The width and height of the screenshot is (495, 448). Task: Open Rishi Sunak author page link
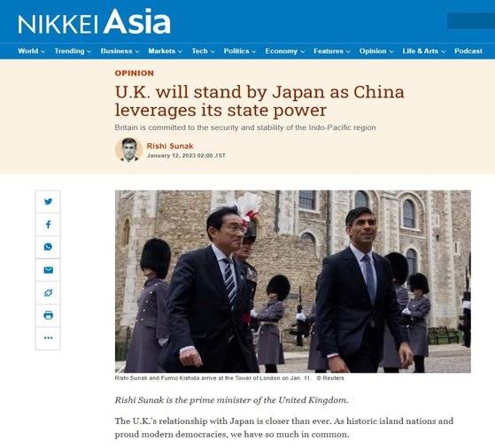pyautogui.click(x=170, y=146)
